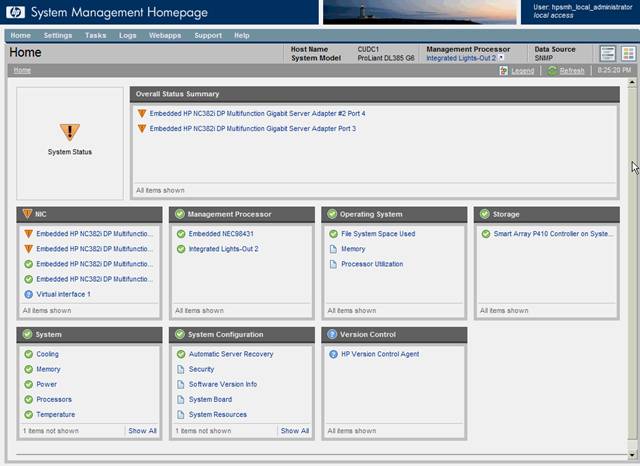Click the Software Version Info document icon

181,384
